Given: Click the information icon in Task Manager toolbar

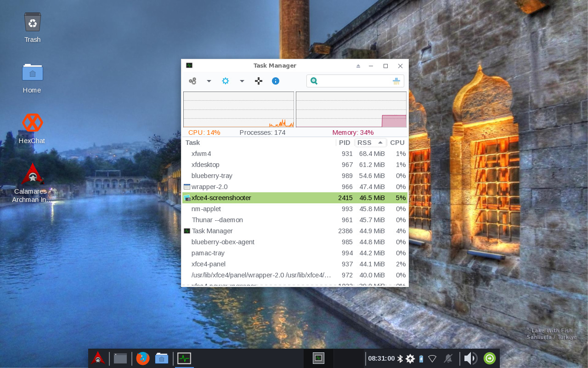Looking at the screenshot, I should coord(275,80).
